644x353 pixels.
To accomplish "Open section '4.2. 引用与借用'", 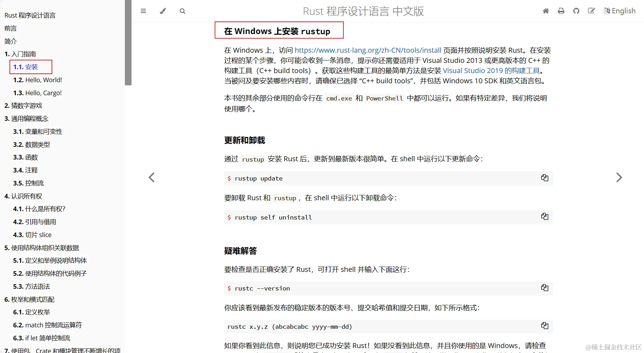I will [x=34, y=222].
